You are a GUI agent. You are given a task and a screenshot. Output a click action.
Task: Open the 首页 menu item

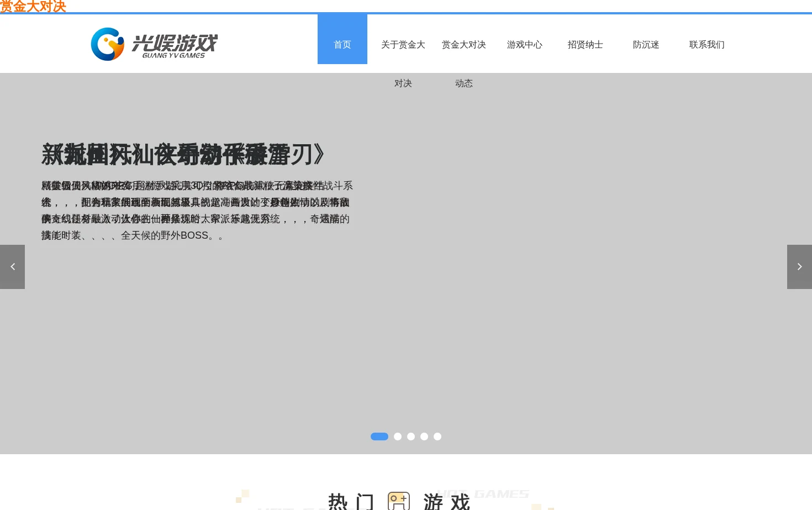(x=342, y=39)
